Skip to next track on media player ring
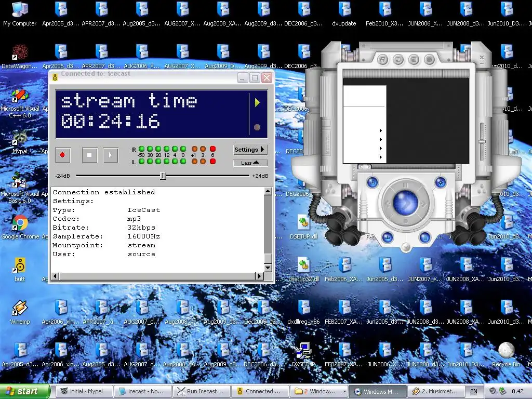This screenshot has width=532, height=399. [423, 204]
